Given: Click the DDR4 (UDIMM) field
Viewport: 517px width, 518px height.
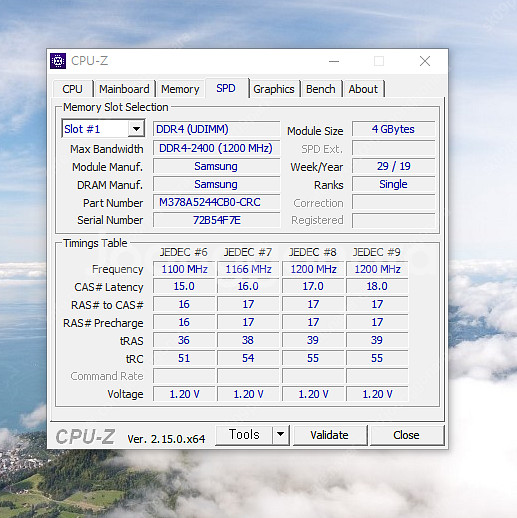Looking at the screenshot, I should (x=216, y=129).
